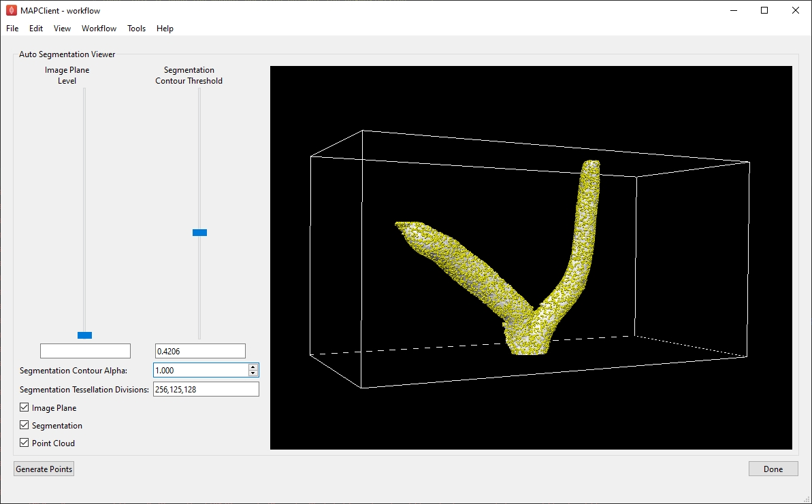Uncheck the Image Plane checkbox
The height and width of the screenshot is (504, 812).
(x=25, y=407)
